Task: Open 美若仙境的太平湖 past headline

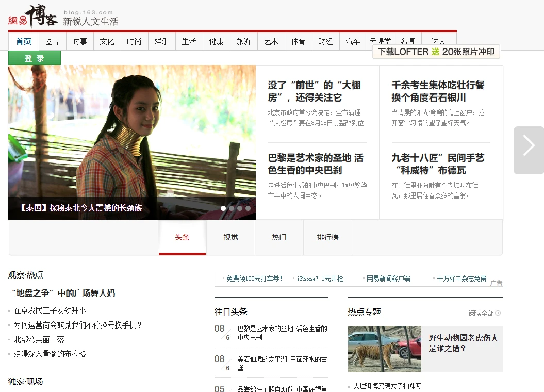Action: click(x=282, y=364)
